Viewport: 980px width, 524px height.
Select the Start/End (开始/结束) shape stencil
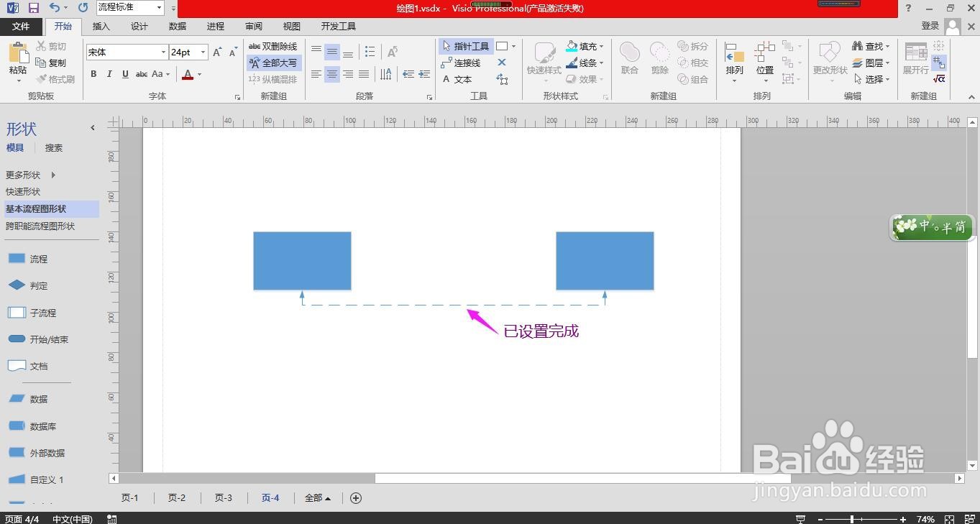click(37, 339)
